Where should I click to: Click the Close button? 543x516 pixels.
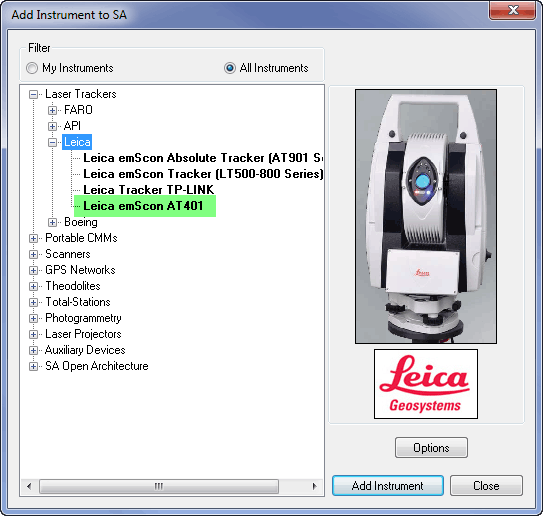486,486
